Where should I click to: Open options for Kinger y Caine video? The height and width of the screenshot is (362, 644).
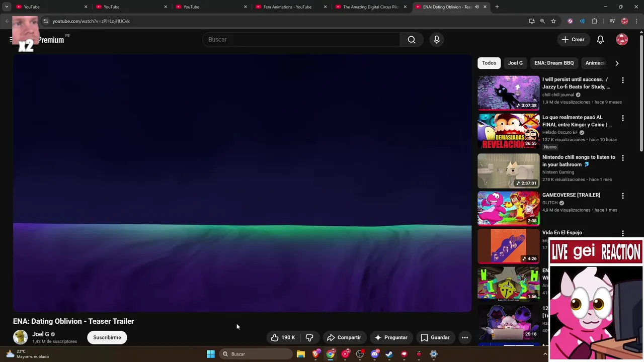pyautogui.click(x=623, y=118)
